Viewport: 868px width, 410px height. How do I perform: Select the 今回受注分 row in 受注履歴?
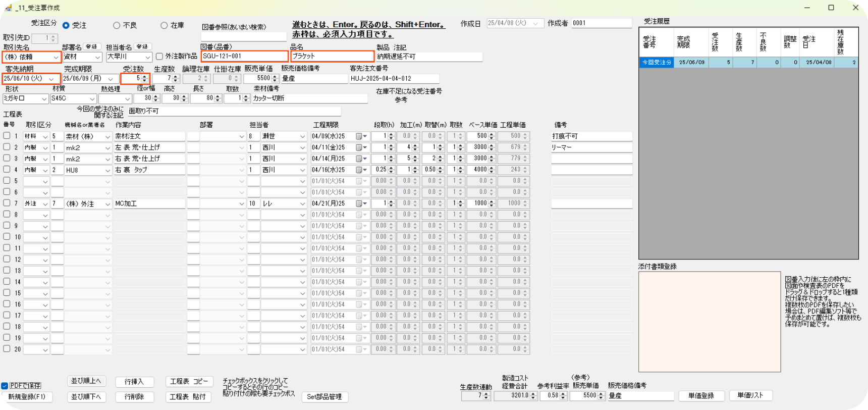(657, 63)
